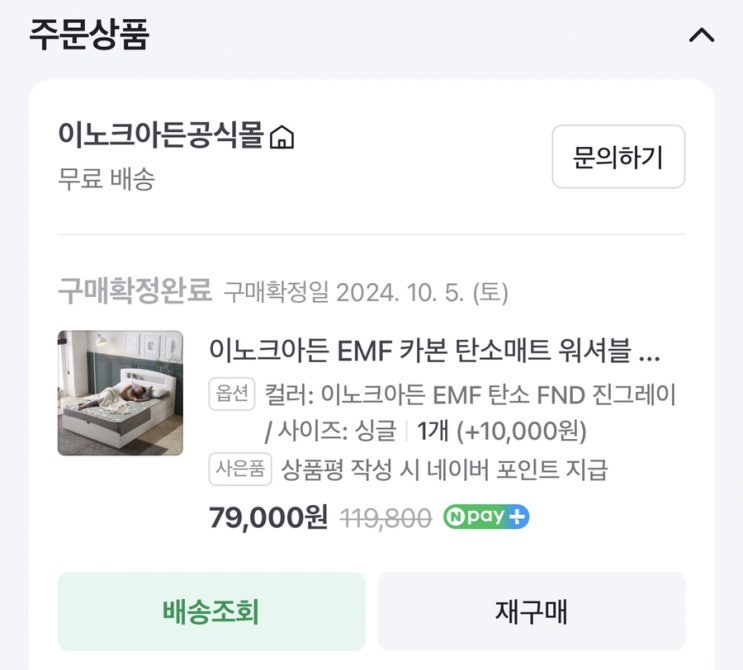Tap the 배송조회 button
This screenshot has width=743, height=670.
point(211,611)
